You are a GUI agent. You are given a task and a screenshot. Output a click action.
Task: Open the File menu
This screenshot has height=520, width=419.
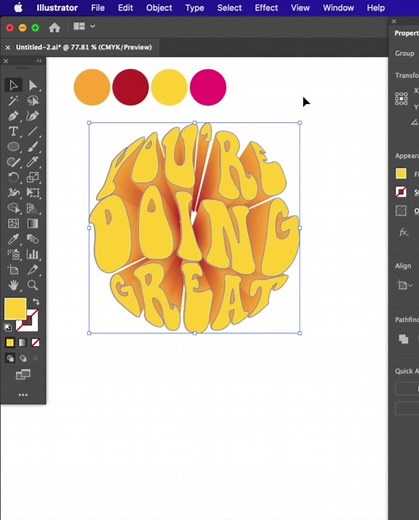[x=98, y=8]
